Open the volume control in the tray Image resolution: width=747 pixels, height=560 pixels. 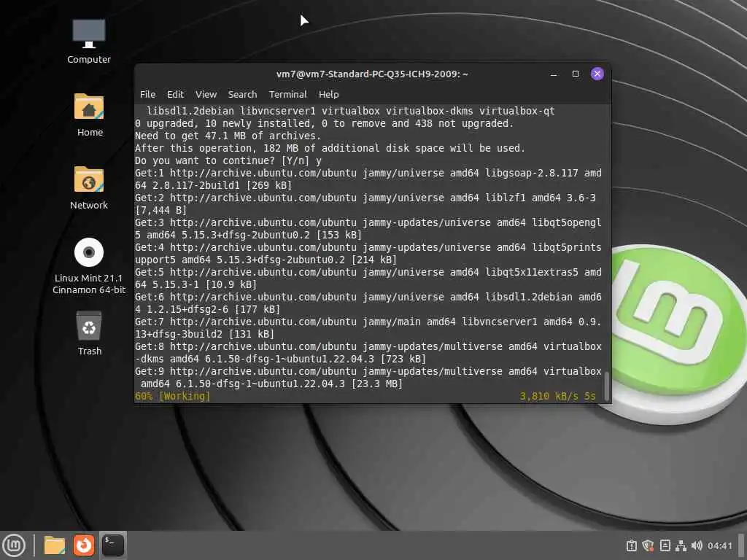click(x=697, y=545)
